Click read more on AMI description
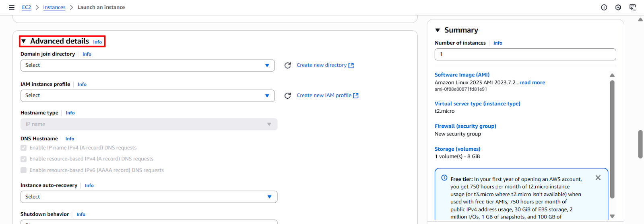Viewport: 644px width, 224px height. (532, 83)
